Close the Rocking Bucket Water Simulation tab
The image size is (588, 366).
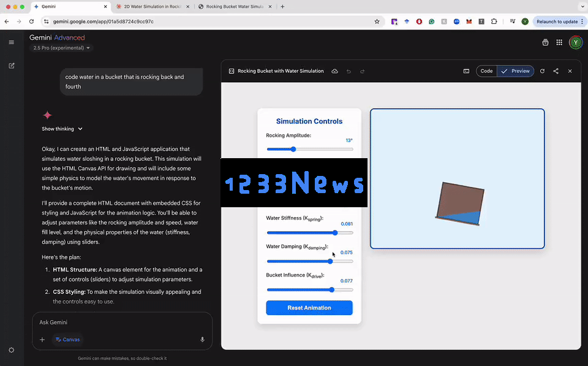tap(269, 6)
